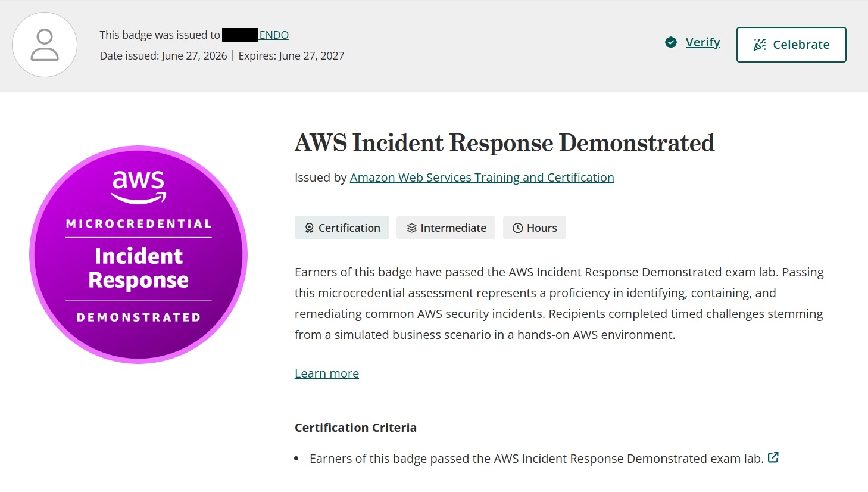Click the 'Issued by' label
The height and width of the screenshot is (492, 868).
[x=320, y=178]
